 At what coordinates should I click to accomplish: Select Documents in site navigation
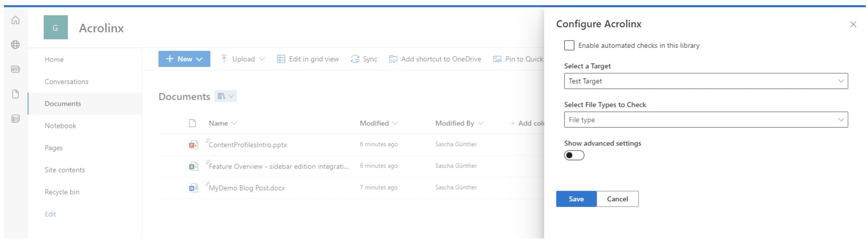coord(63,104)
